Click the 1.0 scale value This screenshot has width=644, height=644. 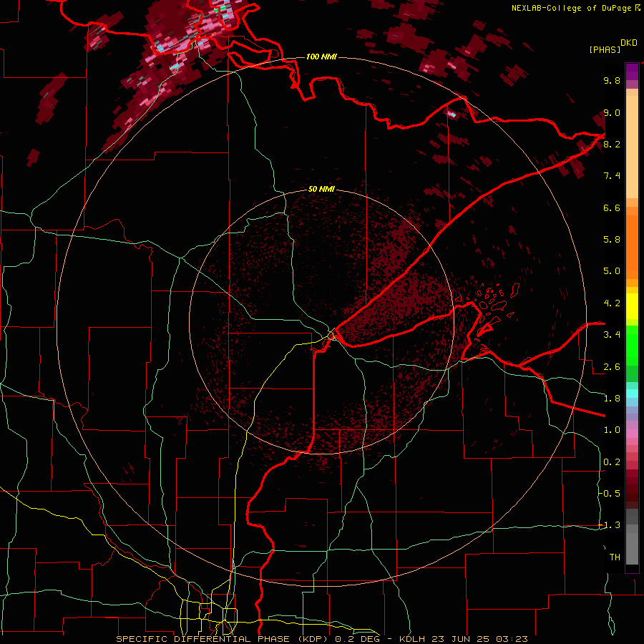tap(612, 430)
